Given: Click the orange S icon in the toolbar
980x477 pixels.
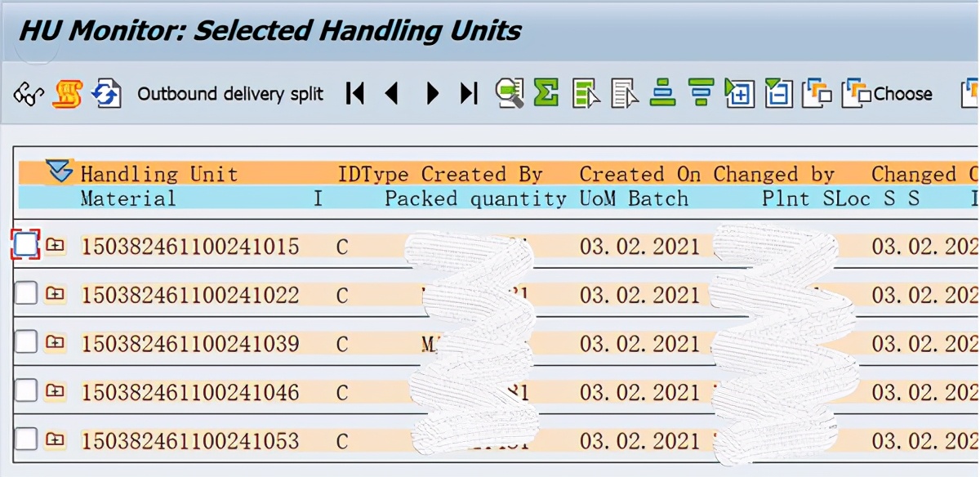Looking at the screenshot, I should click(x=67, y=94).
